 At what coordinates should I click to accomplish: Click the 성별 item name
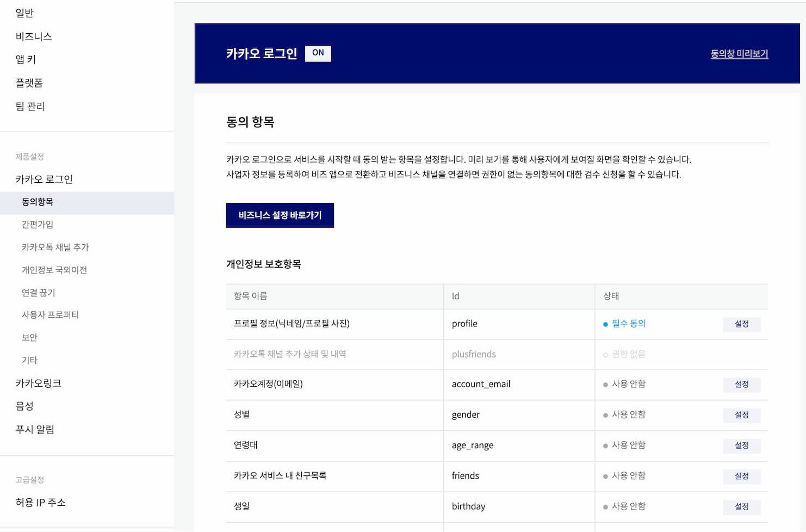[x=241, y=415]
